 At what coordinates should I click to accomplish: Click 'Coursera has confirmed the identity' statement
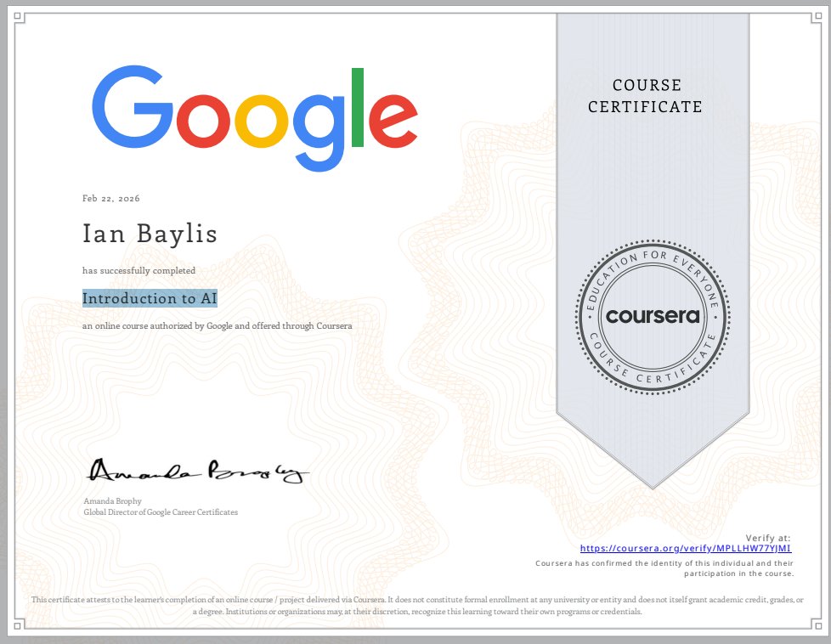coord(664,568)
